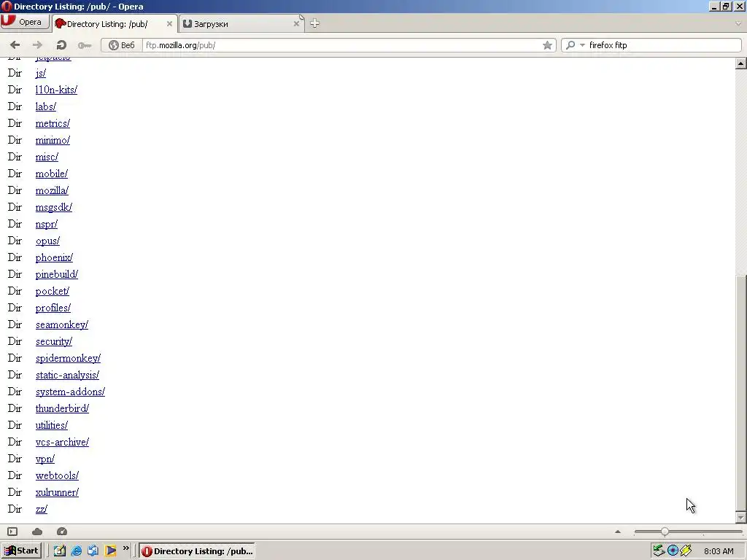Image resolution: width=747 pixels, height=560 pixels.
Task: Open the security/ directory link
Action: click(54, 341)
